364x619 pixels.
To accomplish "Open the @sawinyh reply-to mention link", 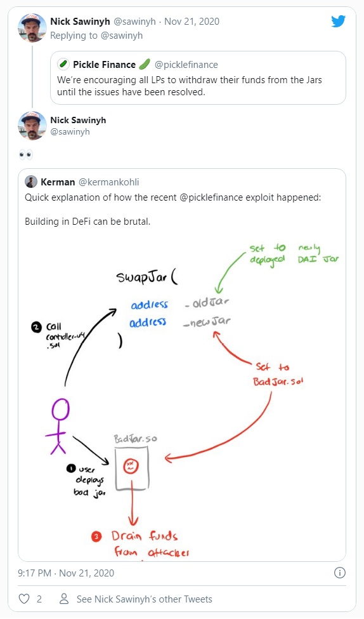I will point(122,36).
